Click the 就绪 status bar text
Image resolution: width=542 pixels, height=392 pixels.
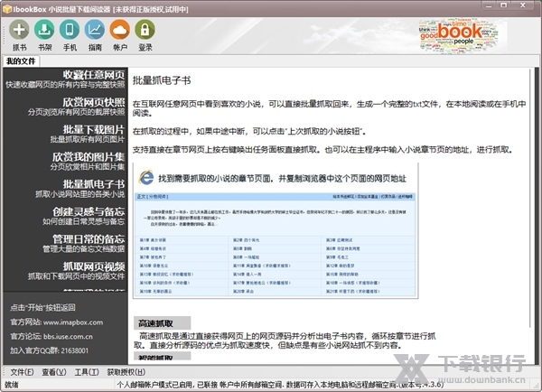tap(12, 385)
